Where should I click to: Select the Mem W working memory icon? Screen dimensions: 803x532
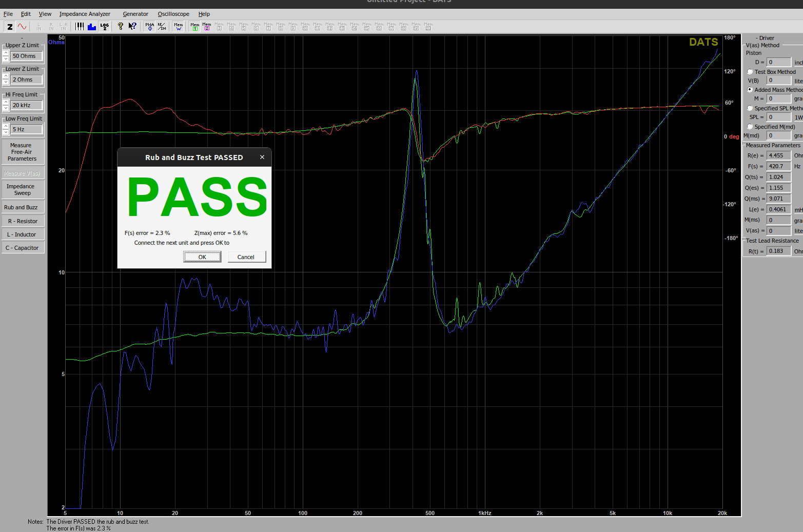[x=179, y=26]
